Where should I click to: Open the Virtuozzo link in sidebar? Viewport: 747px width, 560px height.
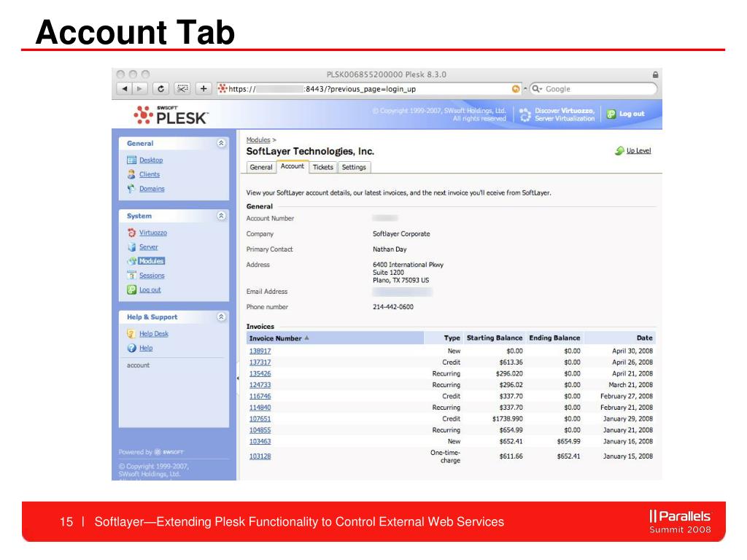153,233
